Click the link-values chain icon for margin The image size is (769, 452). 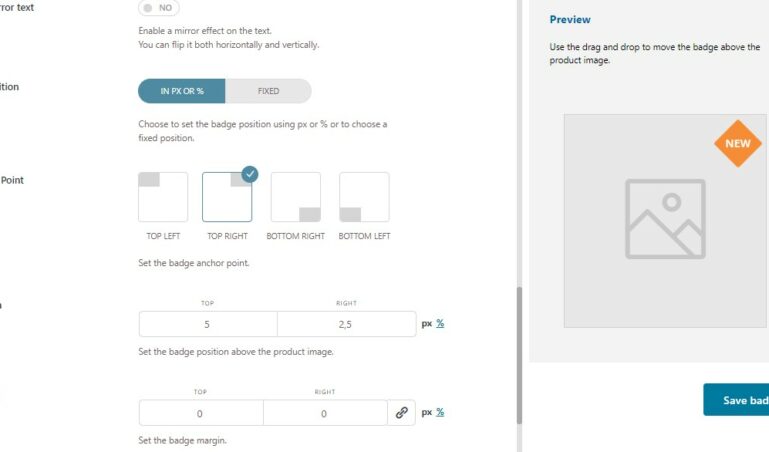click(x=402, y=413)
